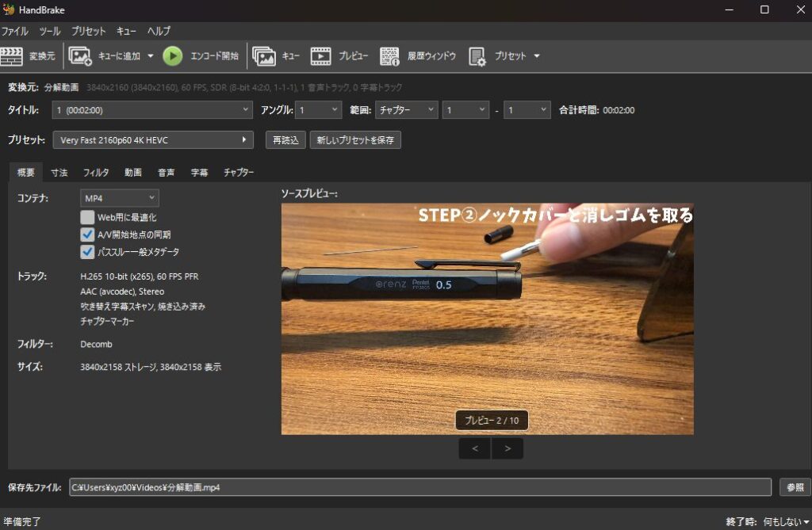Open the 範囲 チャプター dropdown
The height and width of the screenshot is (530, 812).
tap(407, 110)
